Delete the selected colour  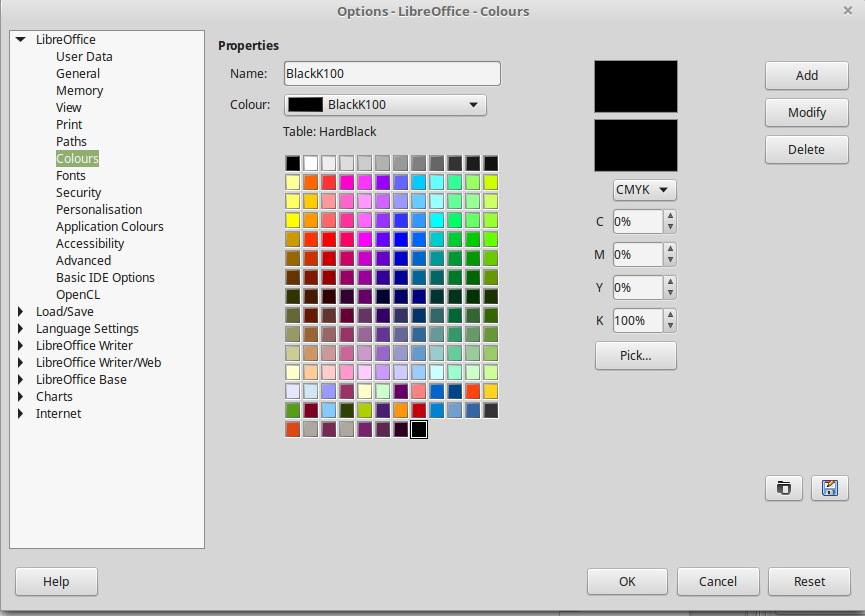click(807, 149)
